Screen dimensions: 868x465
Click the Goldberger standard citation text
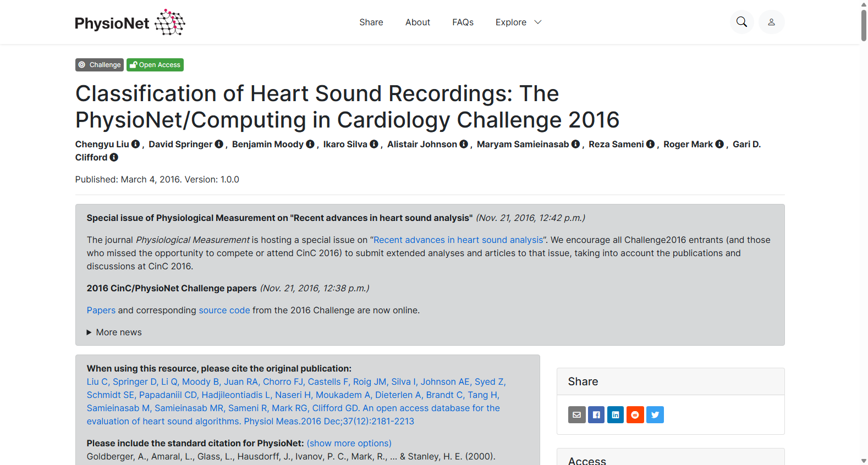[x=291, y=457]
